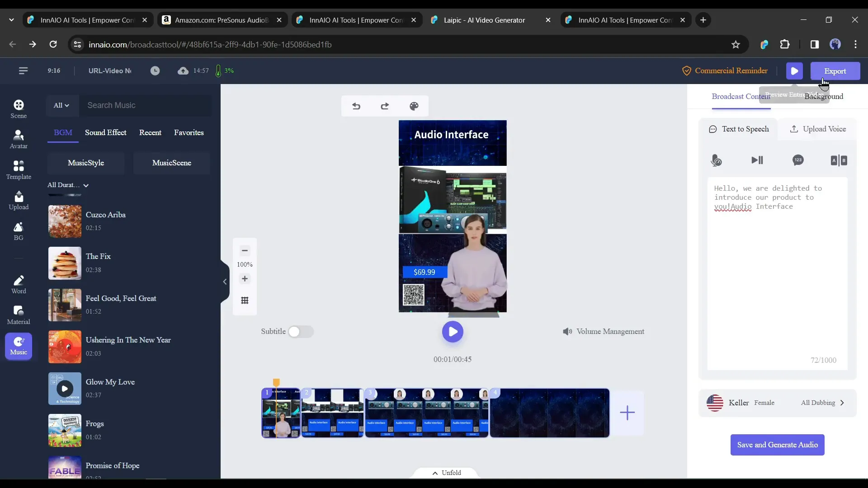The width and height of the screenshot is (868, 488).
Task: Switch to the Background tab
Action: tap(824, 95)
